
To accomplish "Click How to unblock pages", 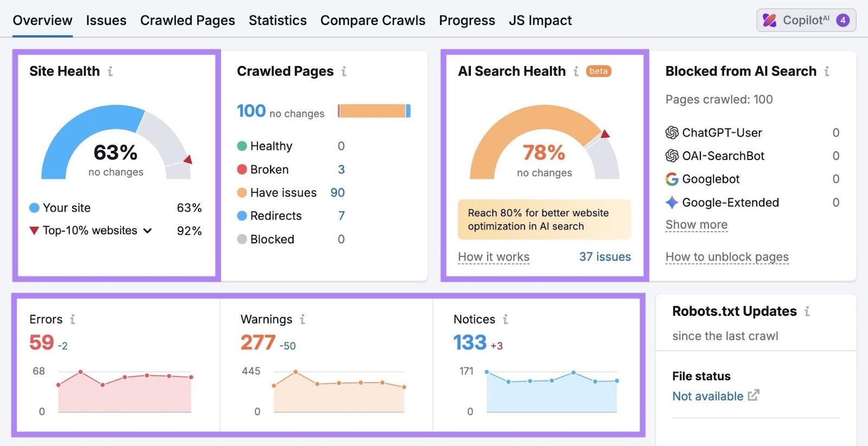I will click(x=727, y=256).
